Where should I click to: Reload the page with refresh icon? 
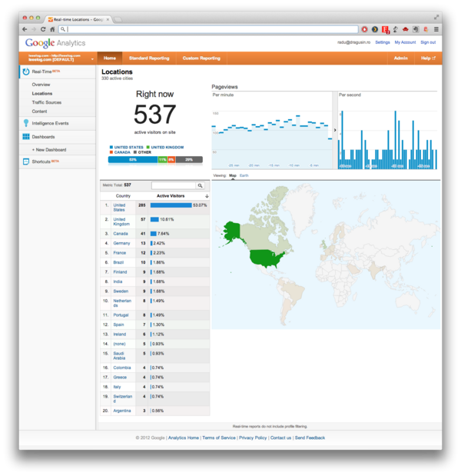click(x=43, y=29)
